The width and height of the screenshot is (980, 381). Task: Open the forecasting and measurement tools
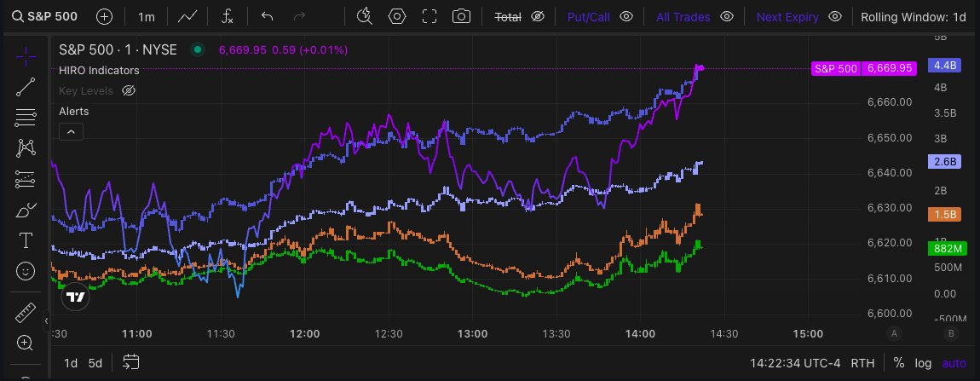click(26, 179)
